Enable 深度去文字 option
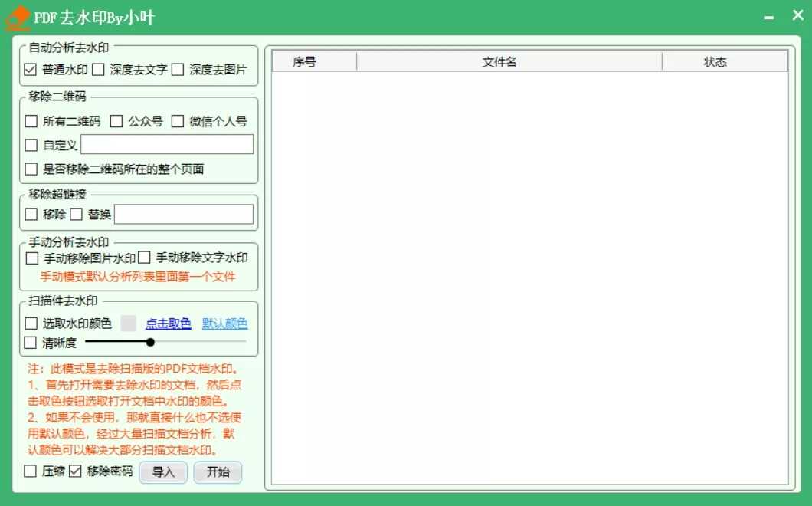The height and width of the screenshot is (506, 812). (98, 70)
